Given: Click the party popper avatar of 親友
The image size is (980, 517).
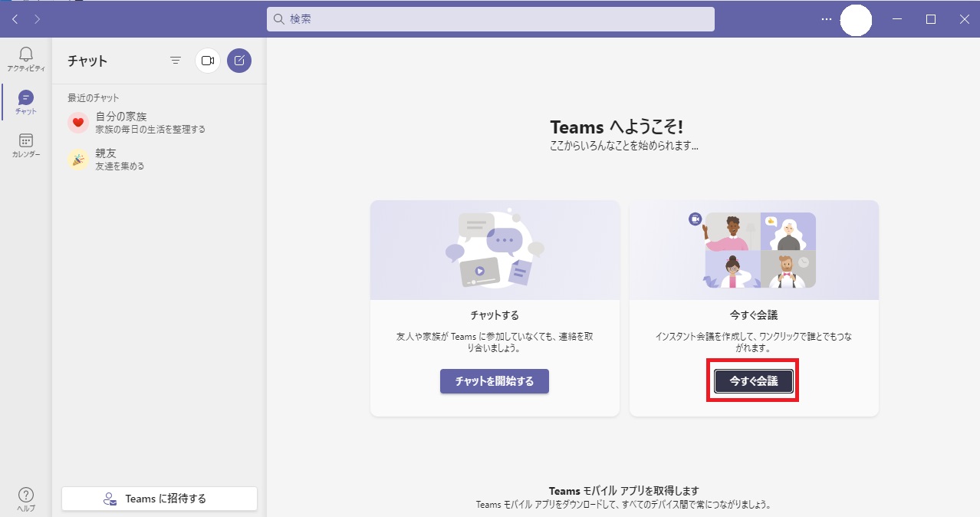Looking at the screenshot, I should coord(78,160).
